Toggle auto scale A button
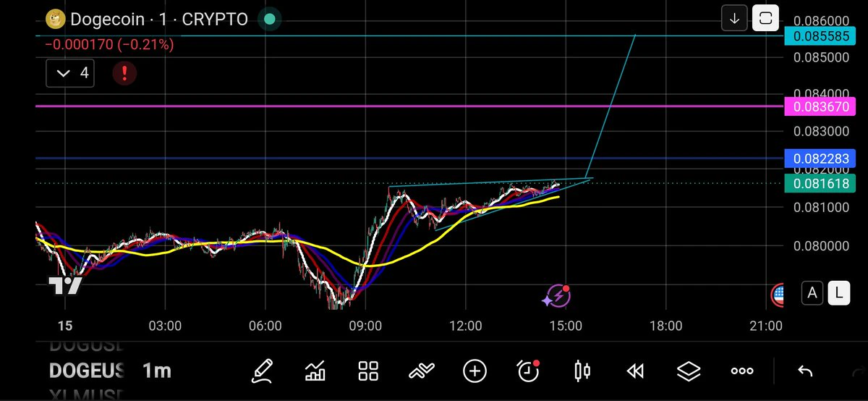Viewport: 868px width, 401px height. point(812,293)
